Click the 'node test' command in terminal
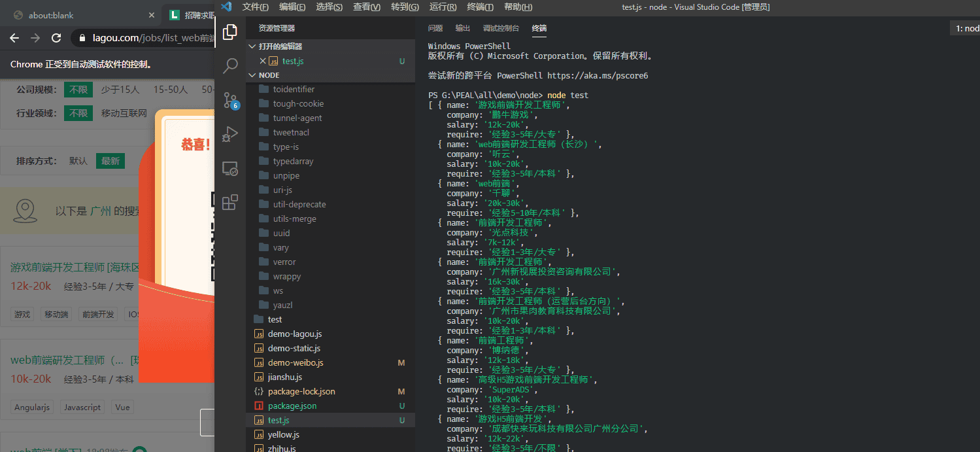The width and height of the screenshot is (980, 452). (567, 96)
